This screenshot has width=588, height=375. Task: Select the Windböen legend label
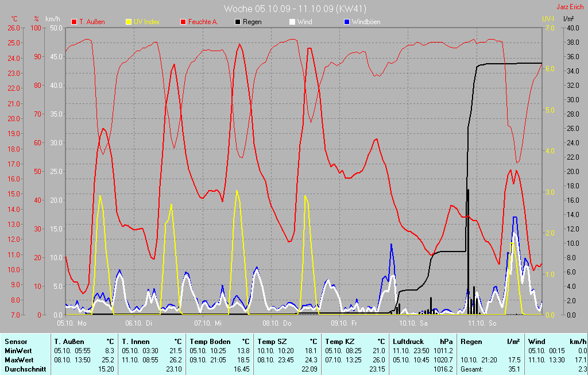pos(366,22)
